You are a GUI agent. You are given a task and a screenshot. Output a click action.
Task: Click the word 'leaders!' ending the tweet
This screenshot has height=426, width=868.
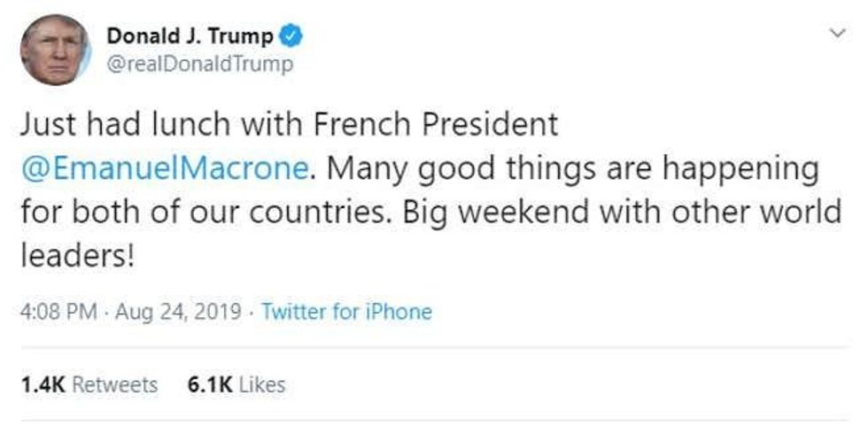pyautogui.click(x=77, y=258)
